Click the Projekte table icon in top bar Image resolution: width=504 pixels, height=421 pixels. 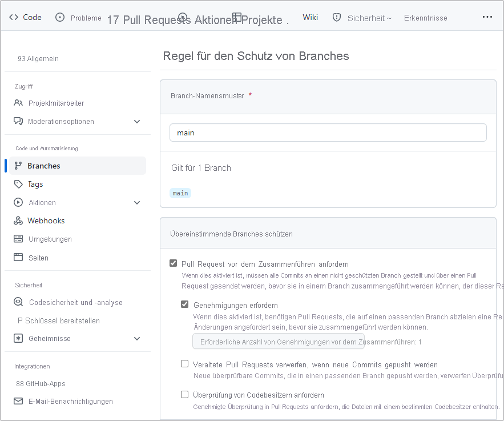237,17
